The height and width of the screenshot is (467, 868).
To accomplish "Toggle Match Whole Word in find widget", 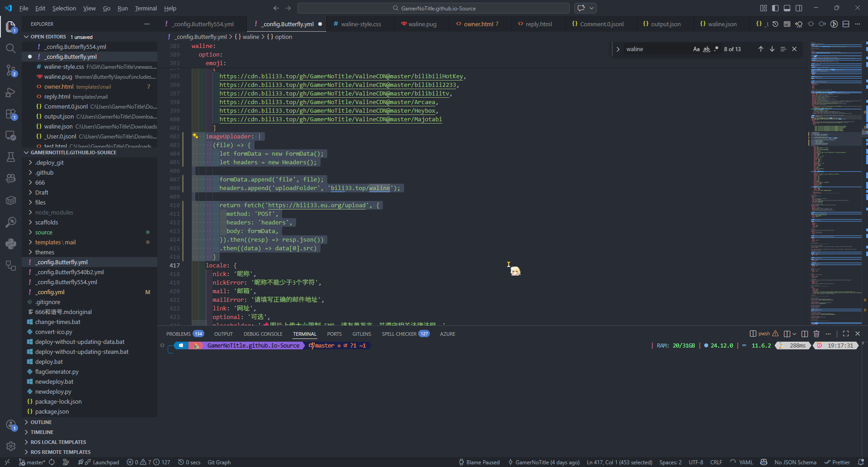I will coord(706,49).
